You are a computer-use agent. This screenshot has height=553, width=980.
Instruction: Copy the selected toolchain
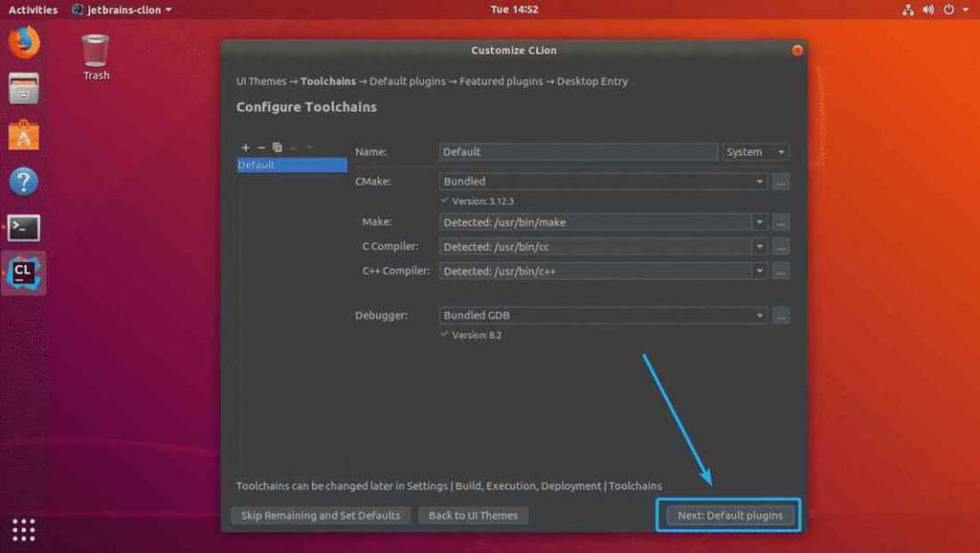click(x=278, y=147)
